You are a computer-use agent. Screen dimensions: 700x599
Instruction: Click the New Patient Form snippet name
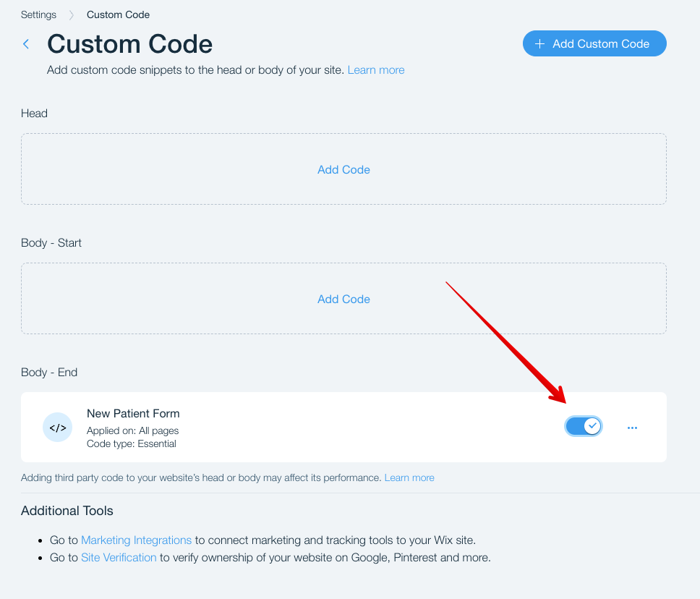point(133,414)
